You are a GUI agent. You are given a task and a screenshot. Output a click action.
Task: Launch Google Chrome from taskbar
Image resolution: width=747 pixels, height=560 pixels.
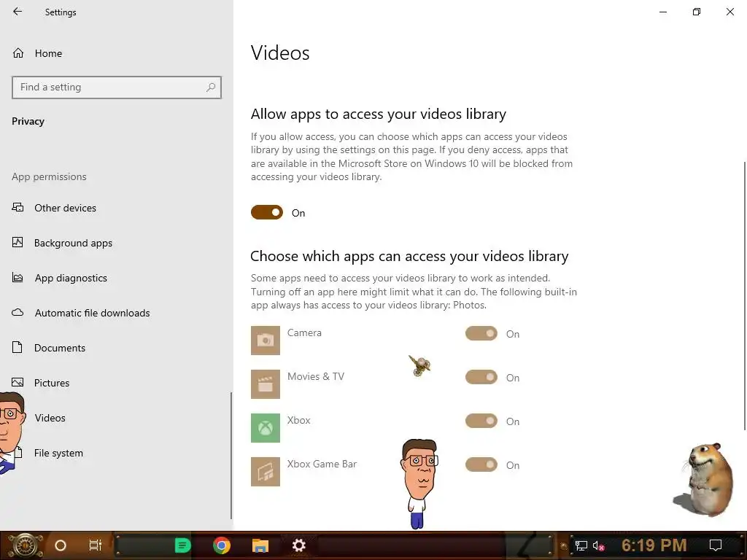(222, 545)
